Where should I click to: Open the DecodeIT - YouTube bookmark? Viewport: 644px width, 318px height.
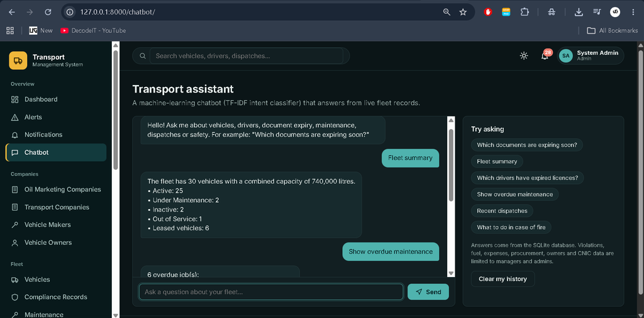(x=93, y=30)
